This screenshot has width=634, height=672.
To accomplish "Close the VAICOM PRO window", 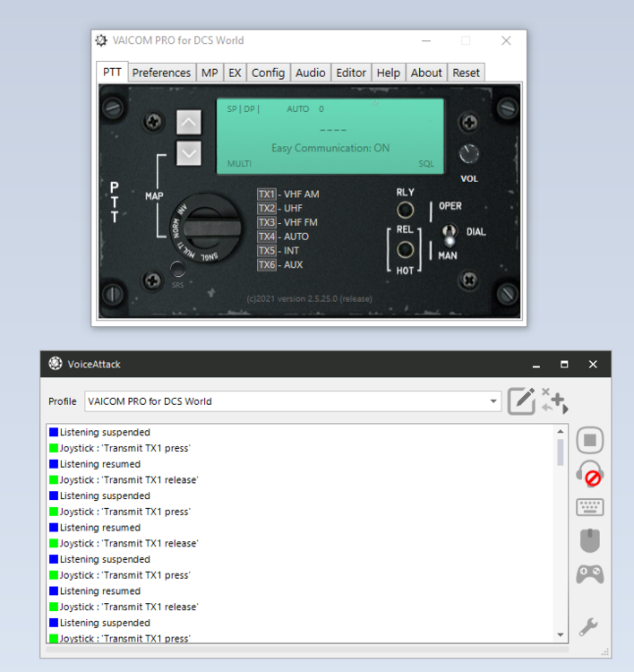I will (x=506, y=40).
